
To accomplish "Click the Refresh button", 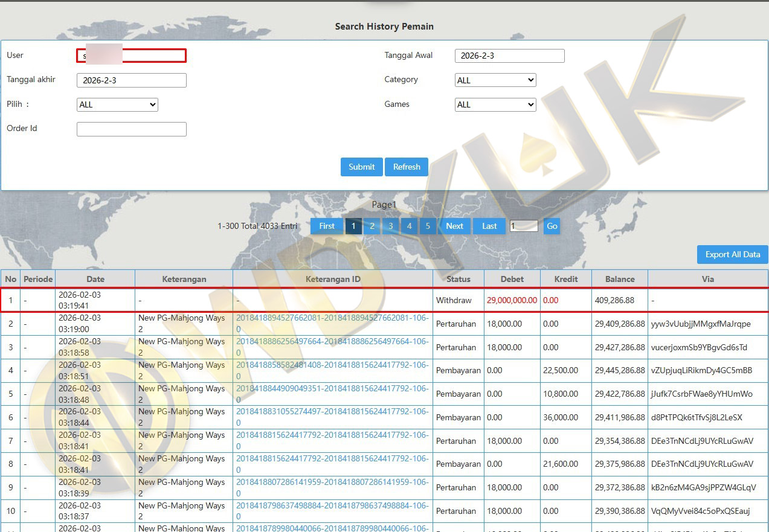I will coord(407,167).
